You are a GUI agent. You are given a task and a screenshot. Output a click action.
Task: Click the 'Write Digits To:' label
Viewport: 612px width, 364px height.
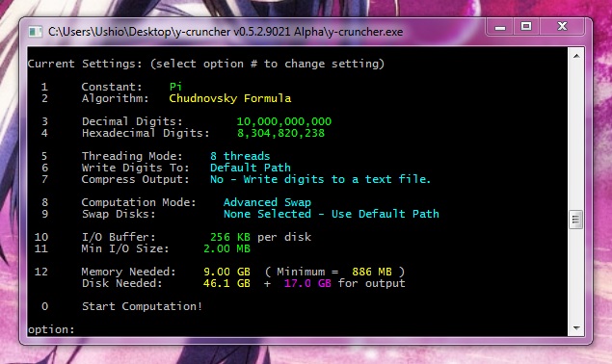(x=136, y=168)
